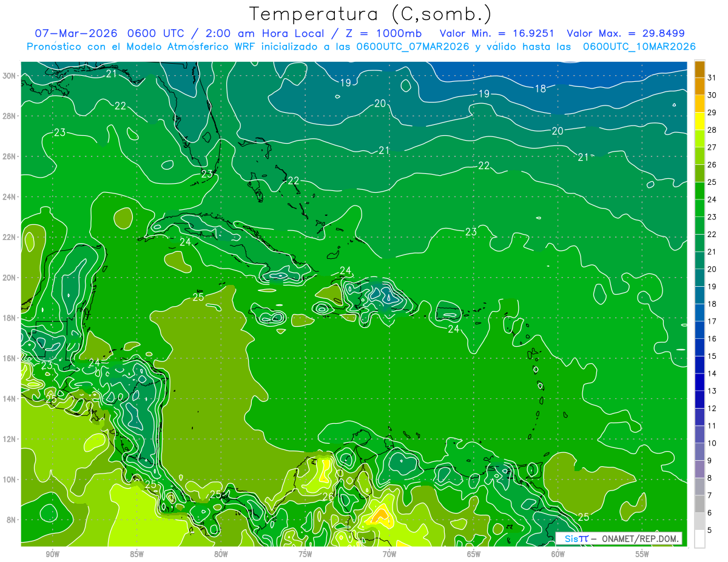Image resolution: width=728 pixels, height=562 pixels.
Task: Click the 70W longitude axis label
Action: point(389,554)
